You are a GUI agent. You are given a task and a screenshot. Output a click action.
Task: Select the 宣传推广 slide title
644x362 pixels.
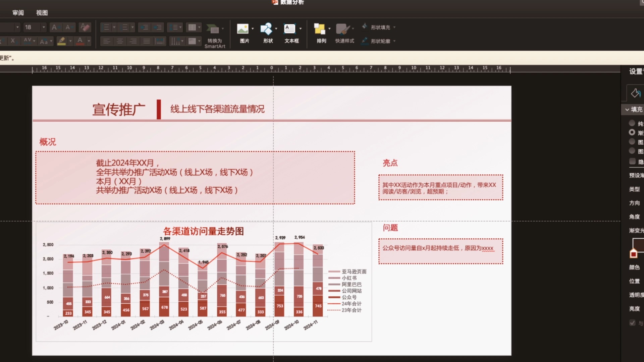119,110
